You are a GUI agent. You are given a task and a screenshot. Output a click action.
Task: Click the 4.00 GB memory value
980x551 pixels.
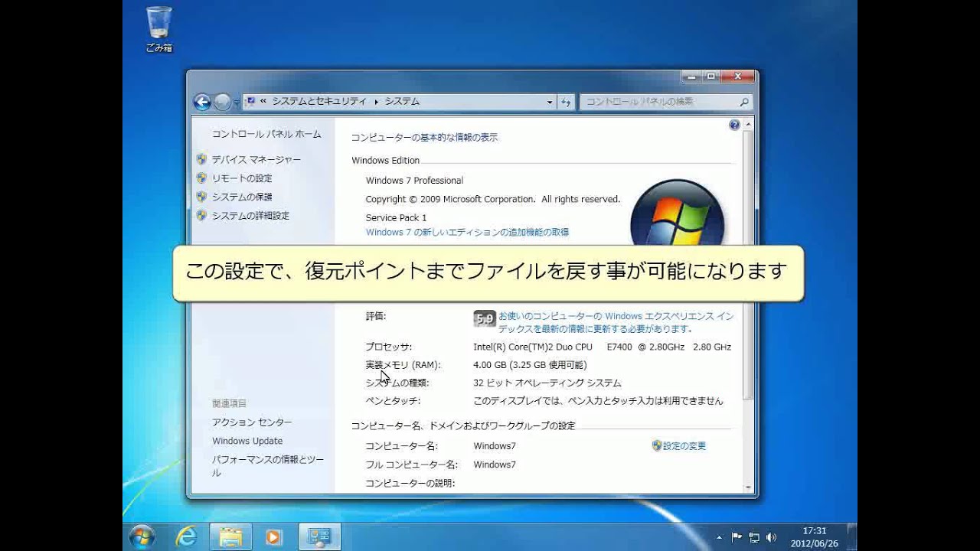530,365
